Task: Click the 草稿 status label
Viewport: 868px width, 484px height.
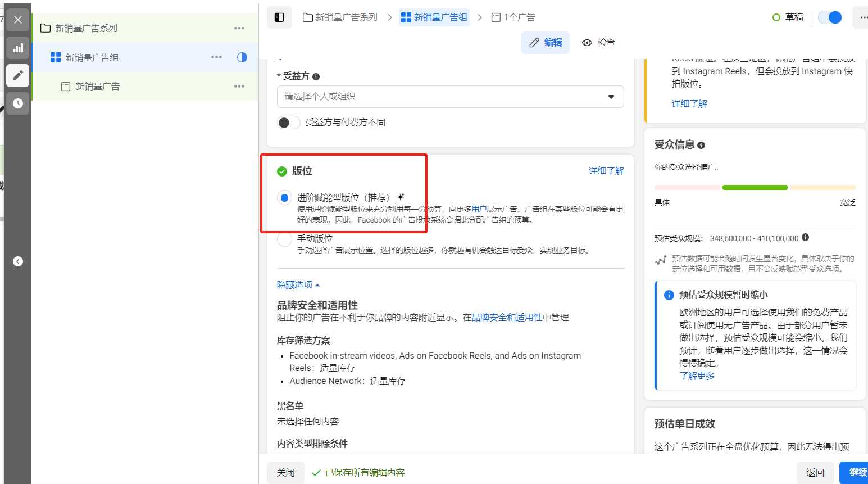Action: tap(788, 17)
